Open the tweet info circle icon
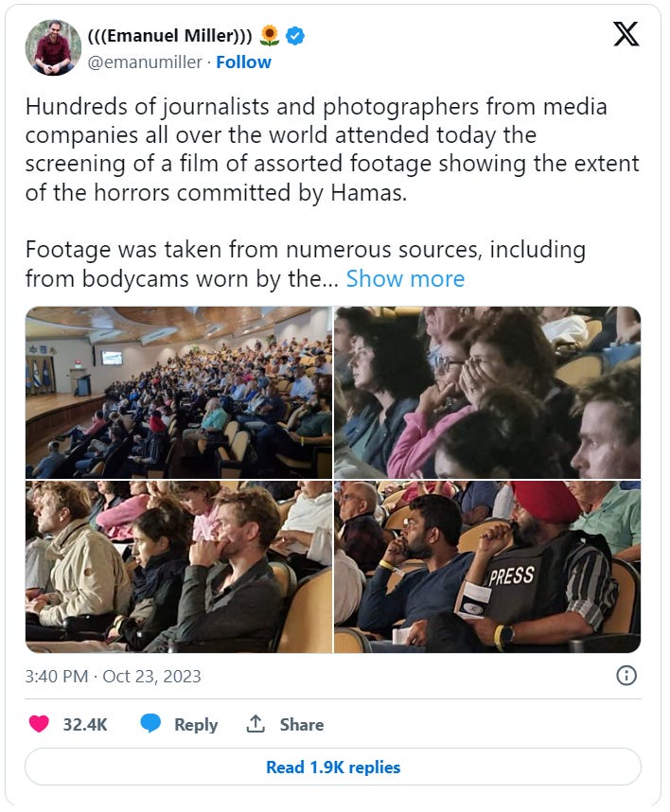 click(626, 676)
